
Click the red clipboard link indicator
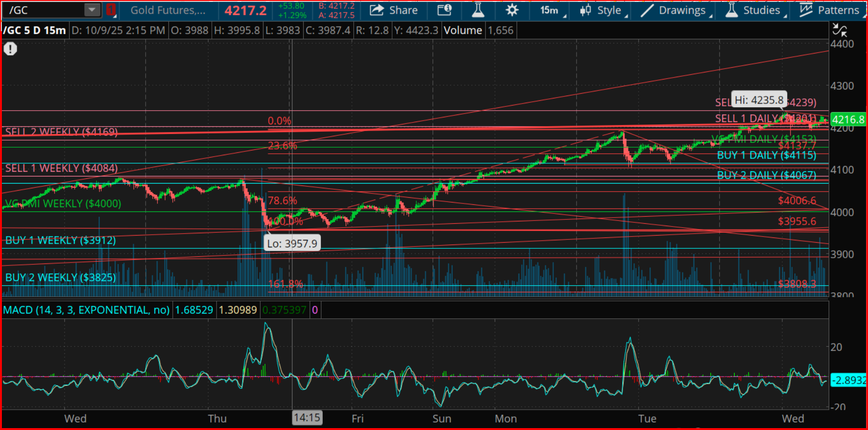tap(111, 10)
